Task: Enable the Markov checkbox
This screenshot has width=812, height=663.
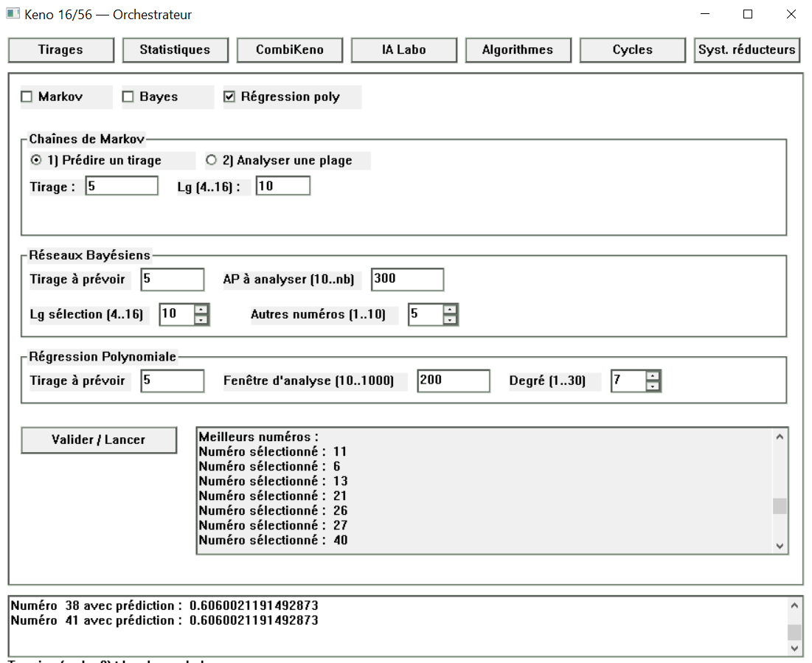Action: coord(27,97)
